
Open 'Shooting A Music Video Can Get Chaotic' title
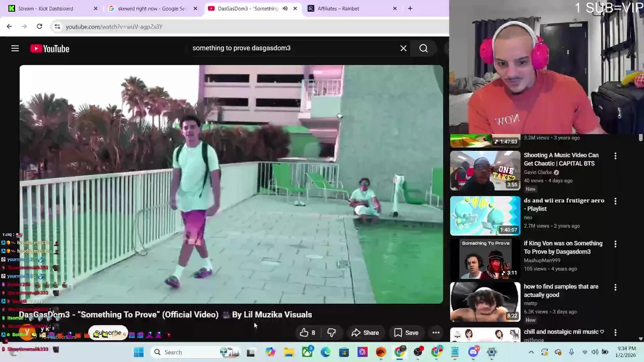click(561, 159)
